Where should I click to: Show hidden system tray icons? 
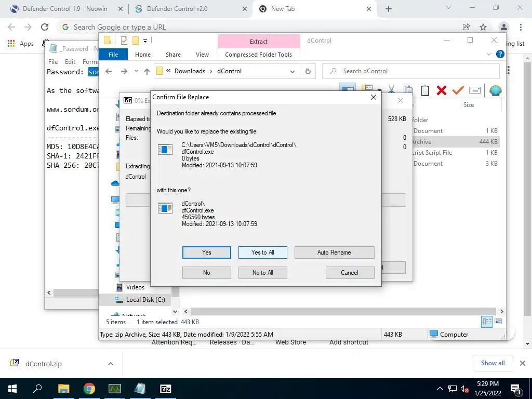[440, 389]
